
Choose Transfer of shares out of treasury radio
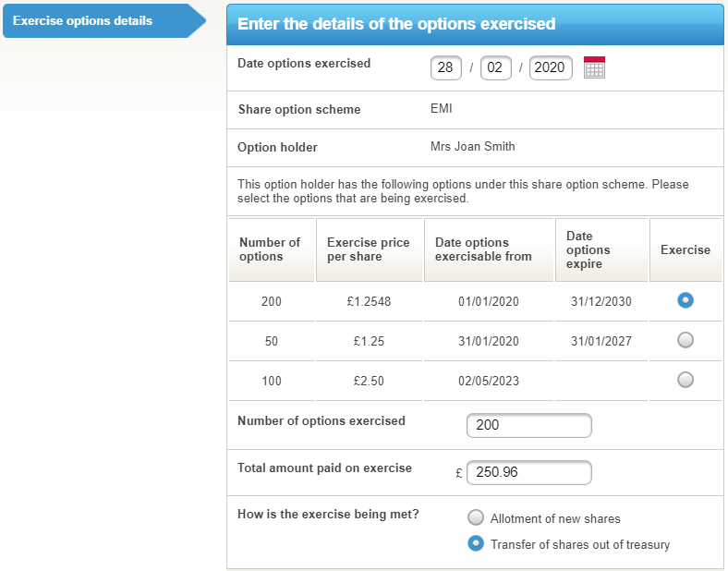(x=476, y=543)
